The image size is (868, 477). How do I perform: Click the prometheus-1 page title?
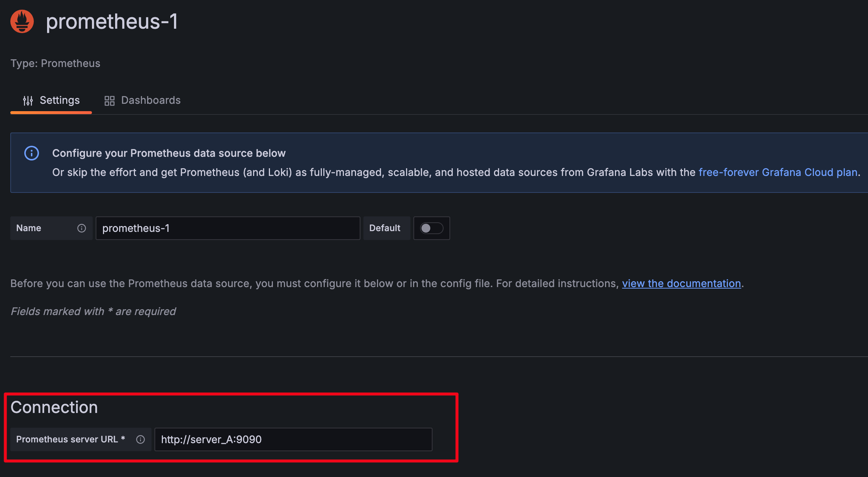112,21
